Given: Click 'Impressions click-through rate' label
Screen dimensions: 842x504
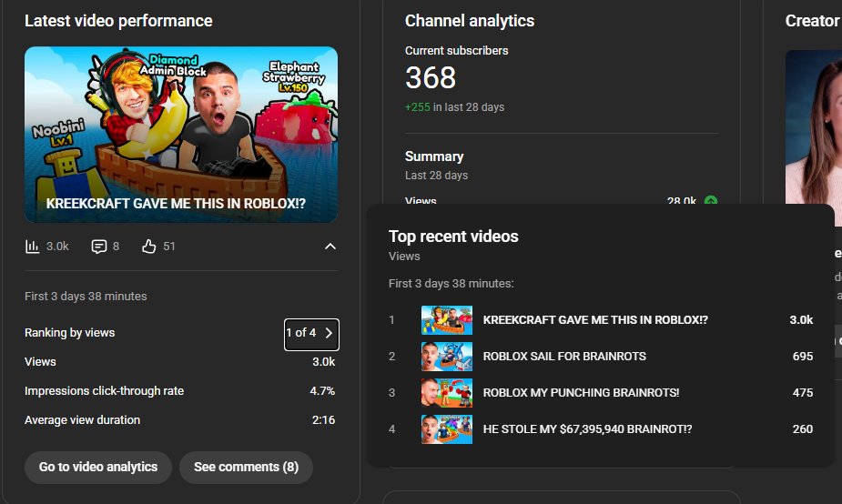Looking at the screenshot, I should (x=104, y=391).
